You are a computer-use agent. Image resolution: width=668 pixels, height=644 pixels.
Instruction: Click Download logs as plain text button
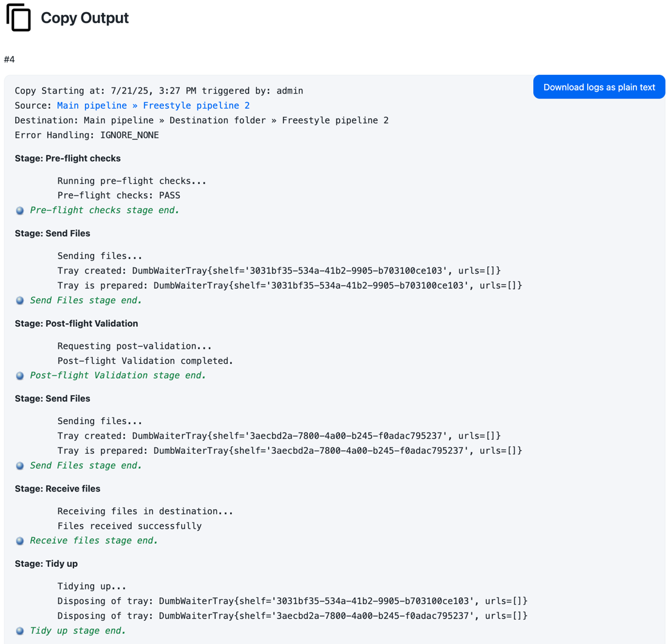pyautogui.click(x=599, y=87)
